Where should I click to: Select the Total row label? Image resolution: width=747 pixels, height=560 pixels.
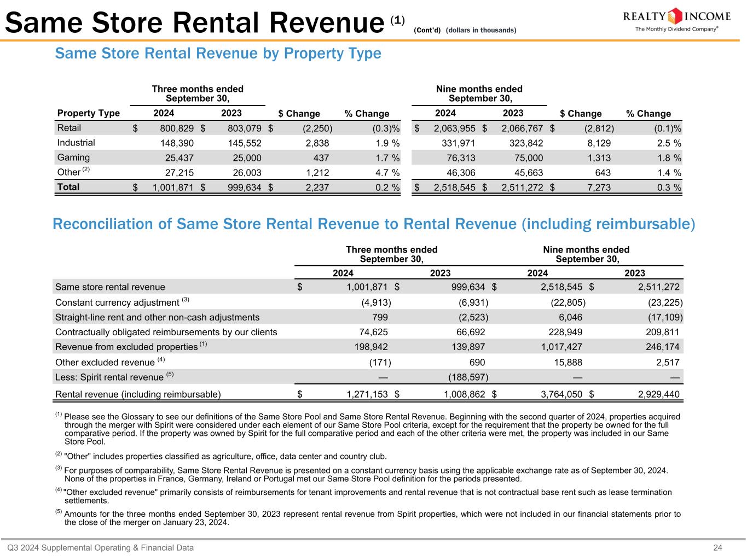pyautogui.click(x=68, y=187)
